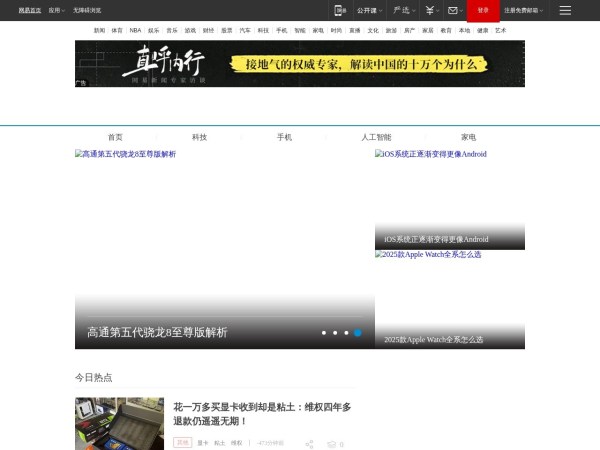Click the red 登录 login button
600x450 pixels.
483,10
